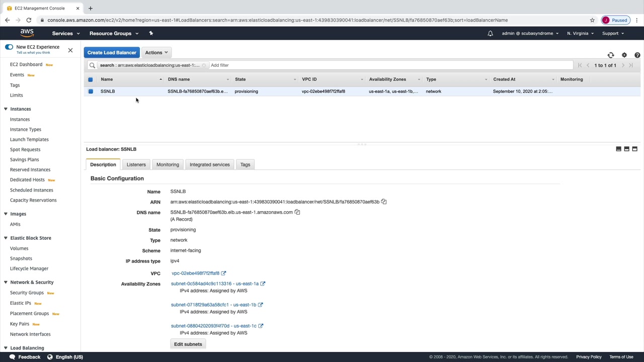644x362 pixels.
Task: Open the Support dropdown menu
Action: 613,33
